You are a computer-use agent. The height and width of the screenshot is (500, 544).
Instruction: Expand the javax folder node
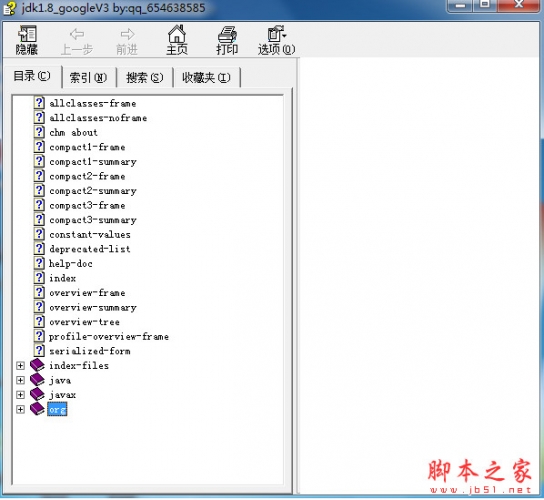point(20,395)
